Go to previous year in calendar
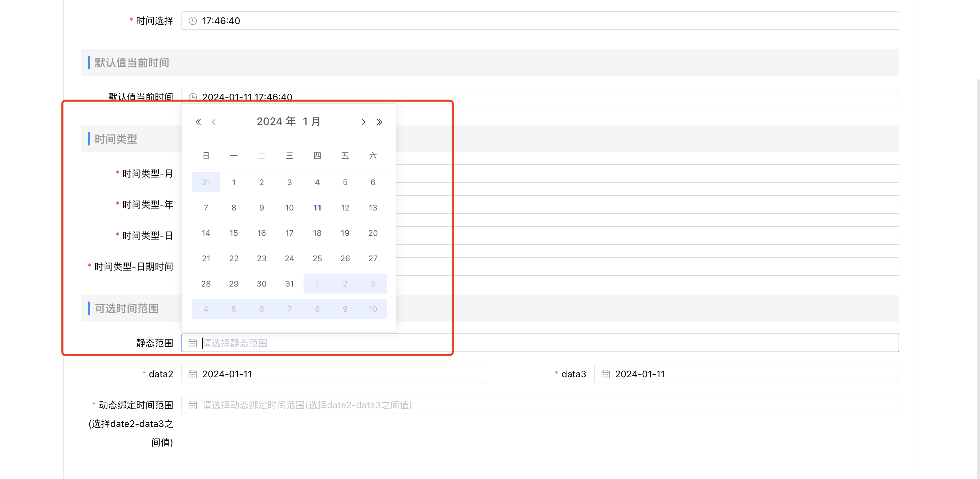This screenshot has width=980, height=479. click(x=198, y=122)
